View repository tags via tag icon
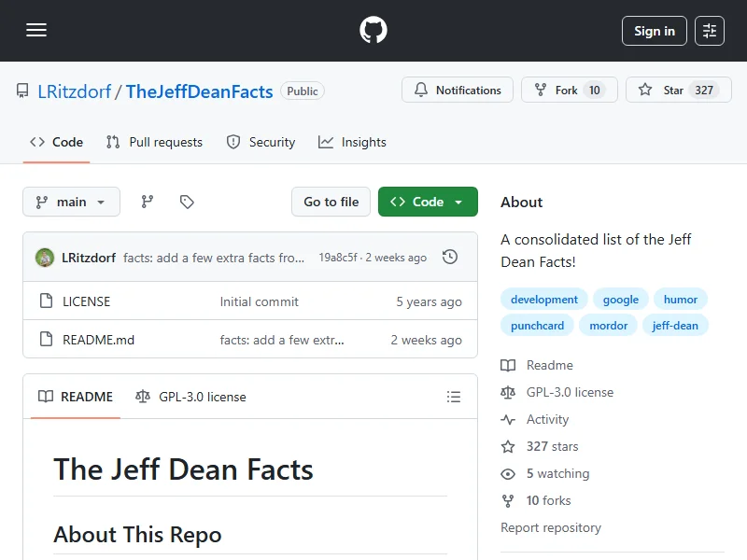 pos(187,202)
